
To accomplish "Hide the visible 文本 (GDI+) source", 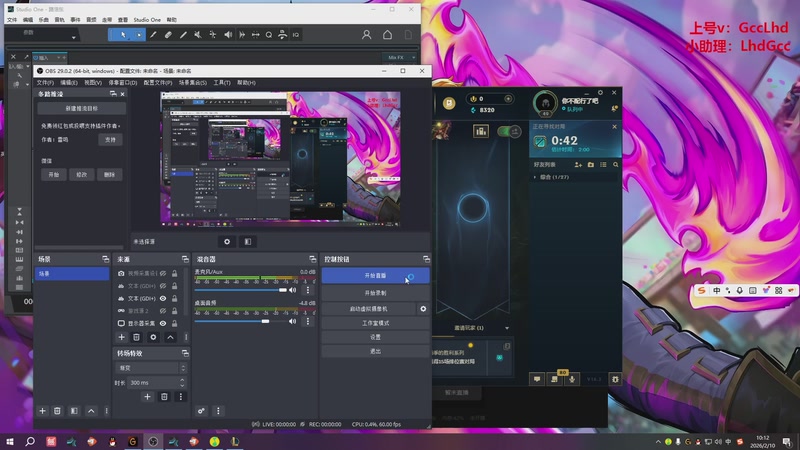I will click(163, 298).
